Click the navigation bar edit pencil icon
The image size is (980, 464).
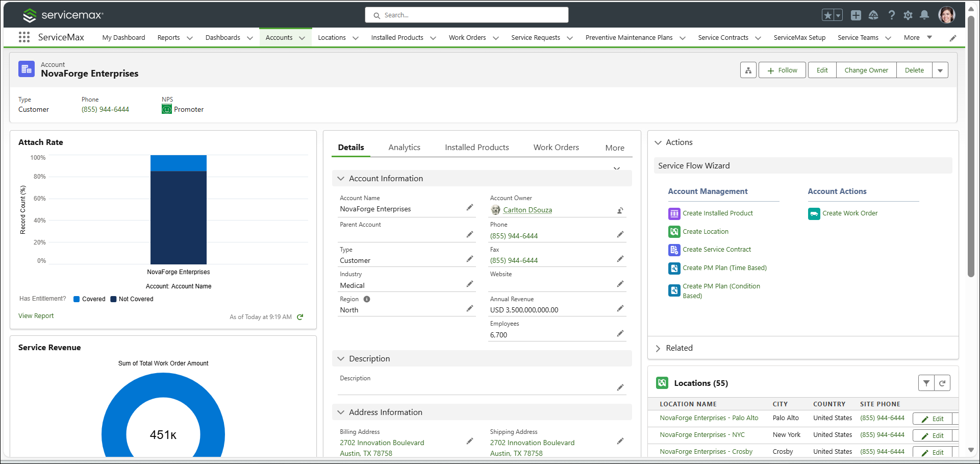click(x=953, y=38)
